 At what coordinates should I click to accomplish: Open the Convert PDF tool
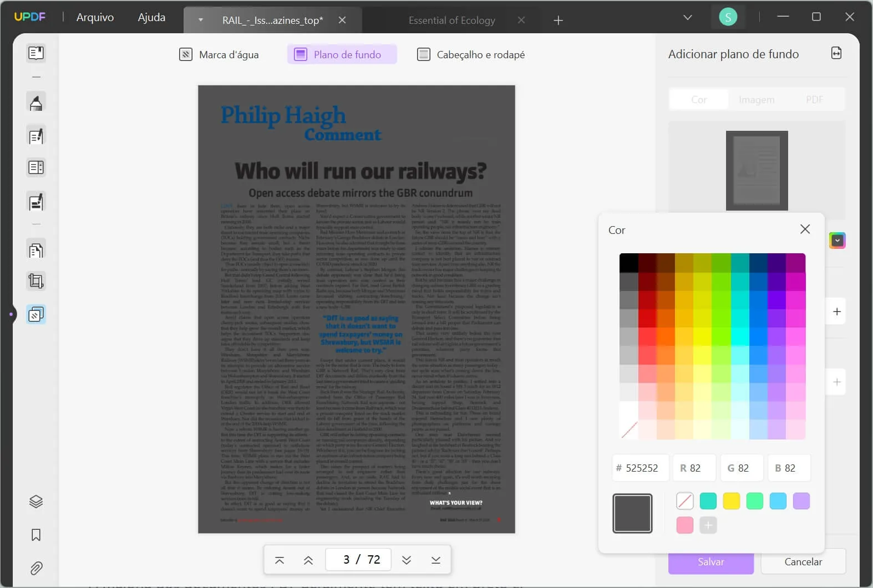36,250
